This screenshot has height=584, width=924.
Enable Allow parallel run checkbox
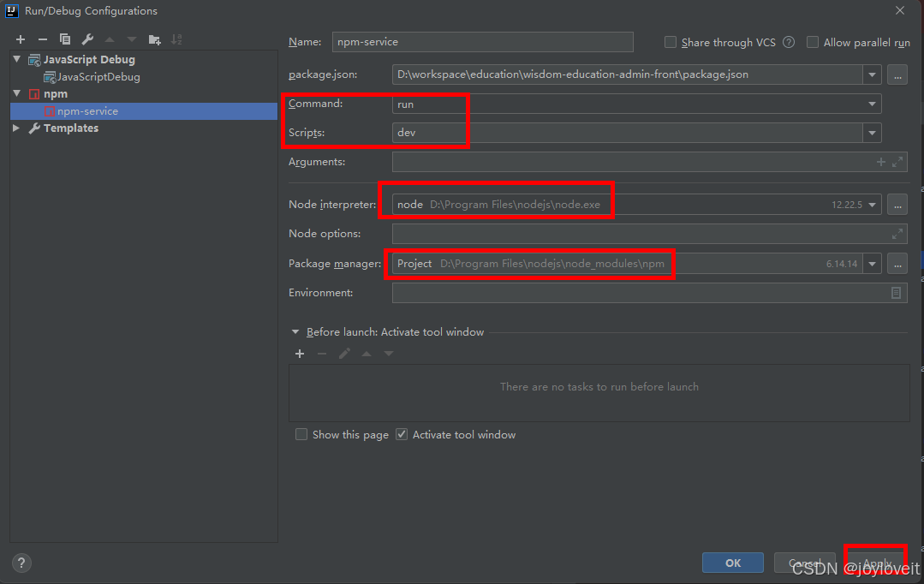click(x=812, y=42)
